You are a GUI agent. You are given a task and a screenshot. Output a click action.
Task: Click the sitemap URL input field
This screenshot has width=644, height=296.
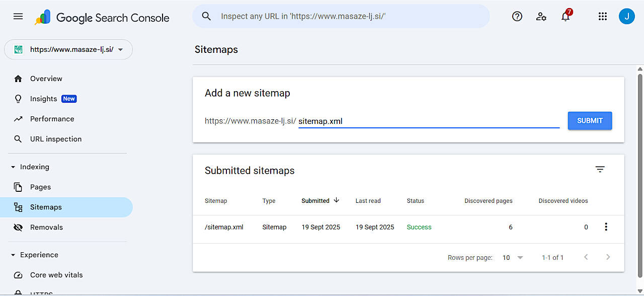coord(428,121)
